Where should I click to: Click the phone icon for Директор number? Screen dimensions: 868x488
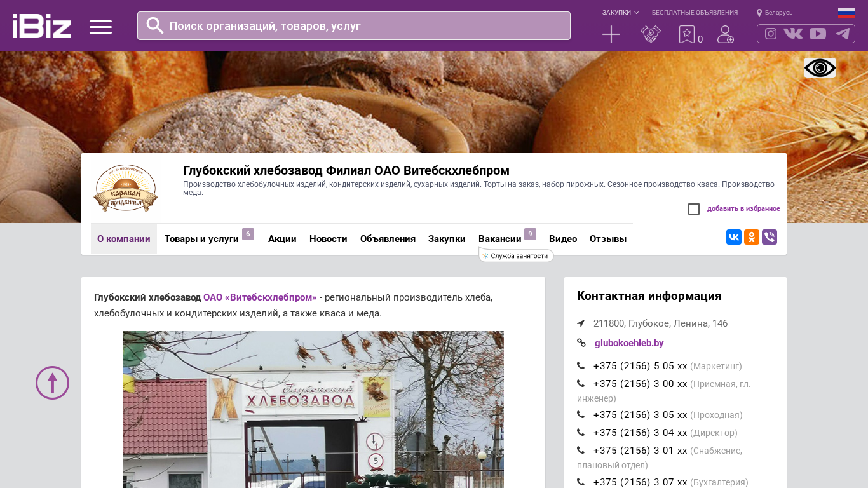581,433
